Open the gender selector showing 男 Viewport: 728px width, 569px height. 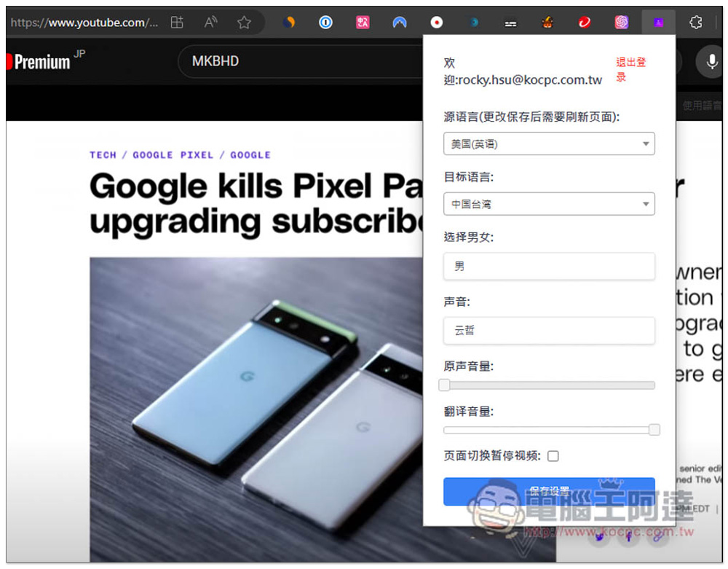point(549,266)
